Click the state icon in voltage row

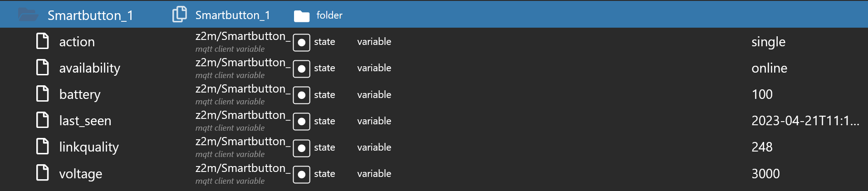click(301, 175)
